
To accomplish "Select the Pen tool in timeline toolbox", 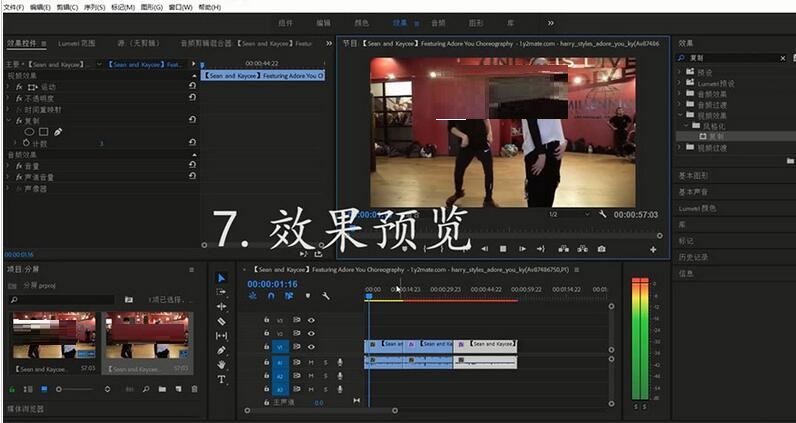I will tap(221, 350).
